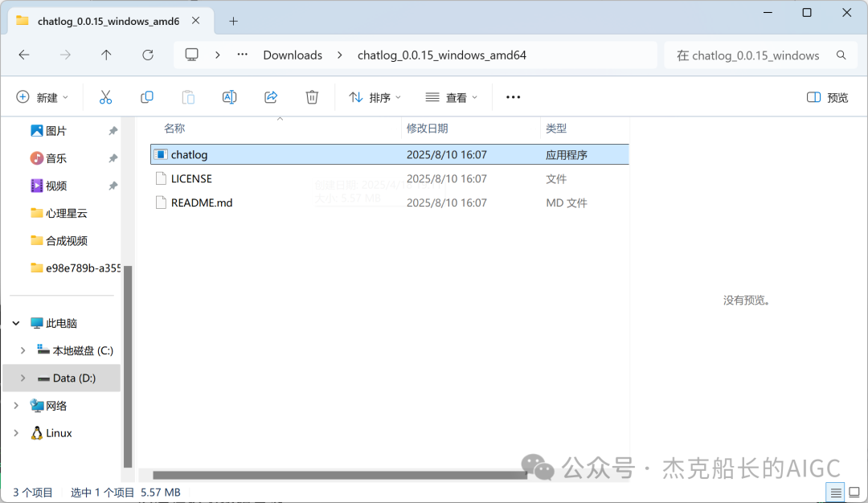Viewport: 868px width, 503px height.
Task: Expand the Linux tree node
Action: click(16, 433)
